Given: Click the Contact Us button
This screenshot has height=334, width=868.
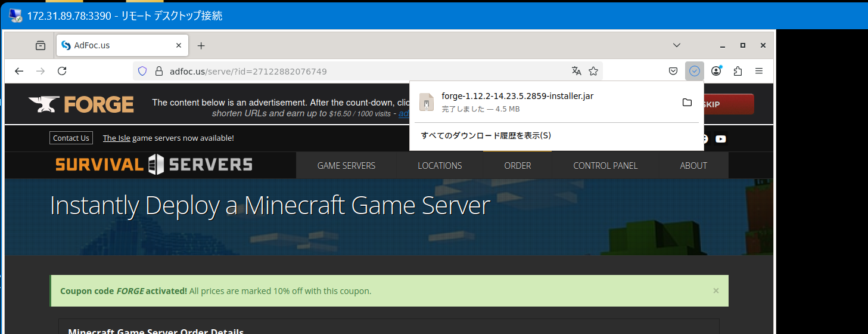Looking at the screenshot, I should (x=71, y=138).
